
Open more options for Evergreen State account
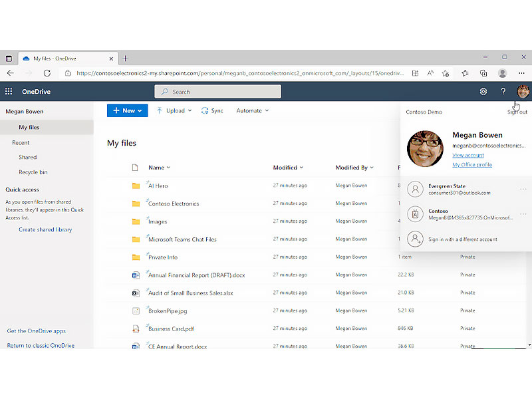point(523,189)
